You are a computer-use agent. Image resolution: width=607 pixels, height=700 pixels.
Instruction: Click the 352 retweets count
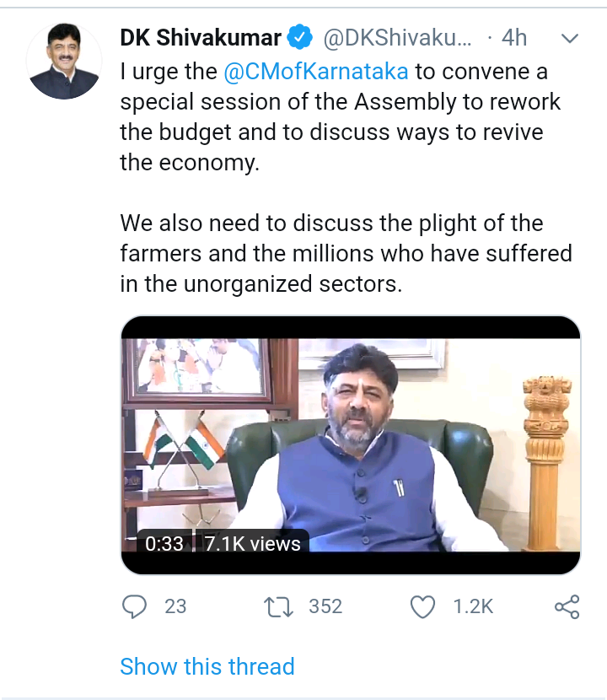pyautogui.click(x=325, y=606)
